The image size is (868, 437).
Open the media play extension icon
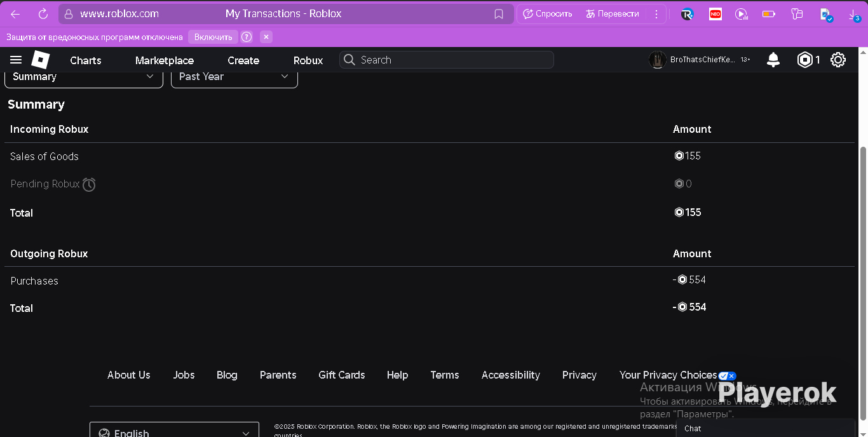pos(742,14)
